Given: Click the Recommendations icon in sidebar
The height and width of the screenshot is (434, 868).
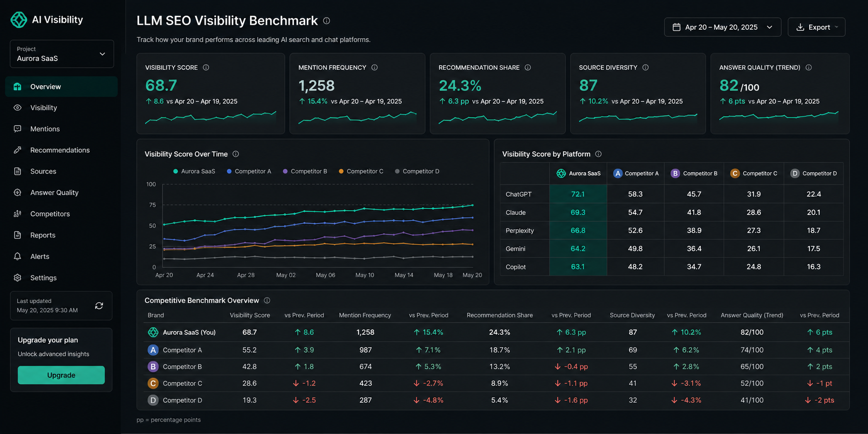Looking at the screenshot, I should 18,150.
